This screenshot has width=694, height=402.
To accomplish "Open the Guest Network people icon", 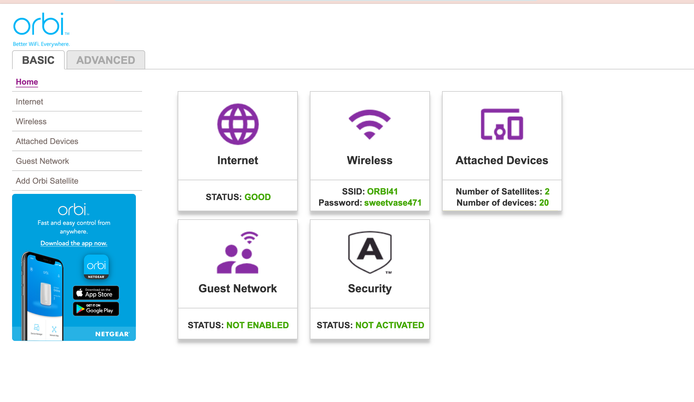I will pos(238,253).
